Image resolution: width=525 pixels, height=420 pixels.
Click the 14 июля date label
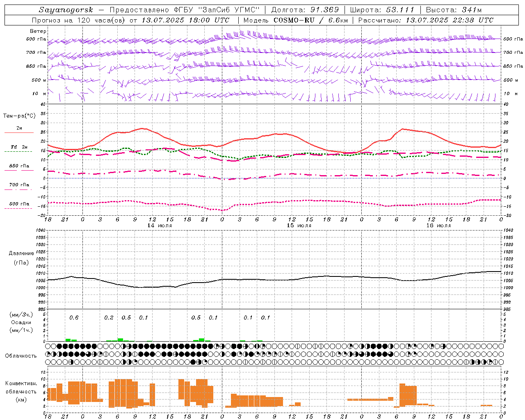pos(160,226)
